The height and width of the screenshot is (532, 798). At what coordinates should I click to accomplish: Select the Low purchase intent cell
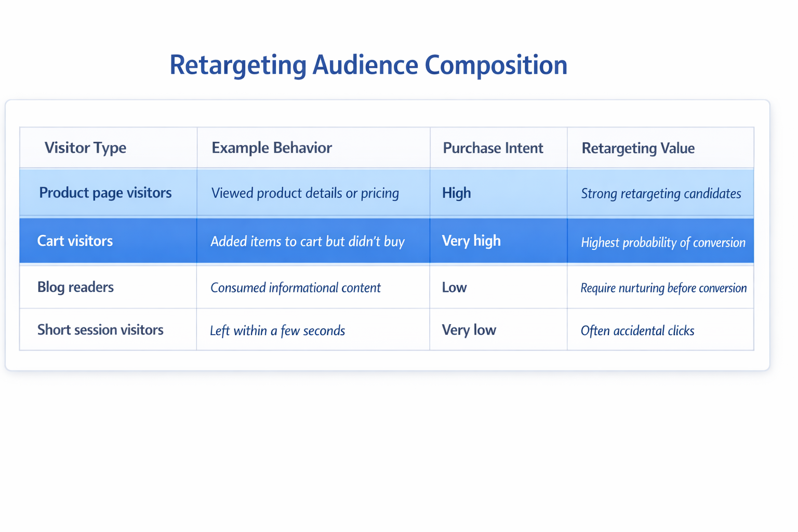[x=454, y=287]
